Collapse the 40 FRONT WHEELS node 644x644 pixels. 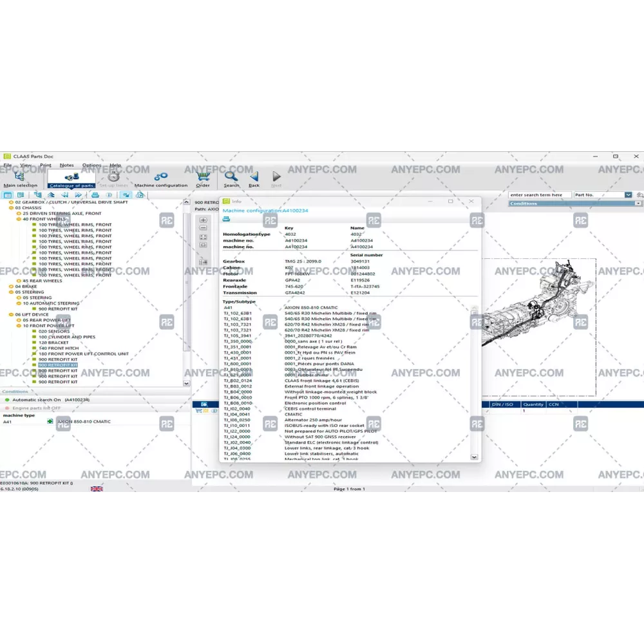pyautogui.click(x=19, y=219)
